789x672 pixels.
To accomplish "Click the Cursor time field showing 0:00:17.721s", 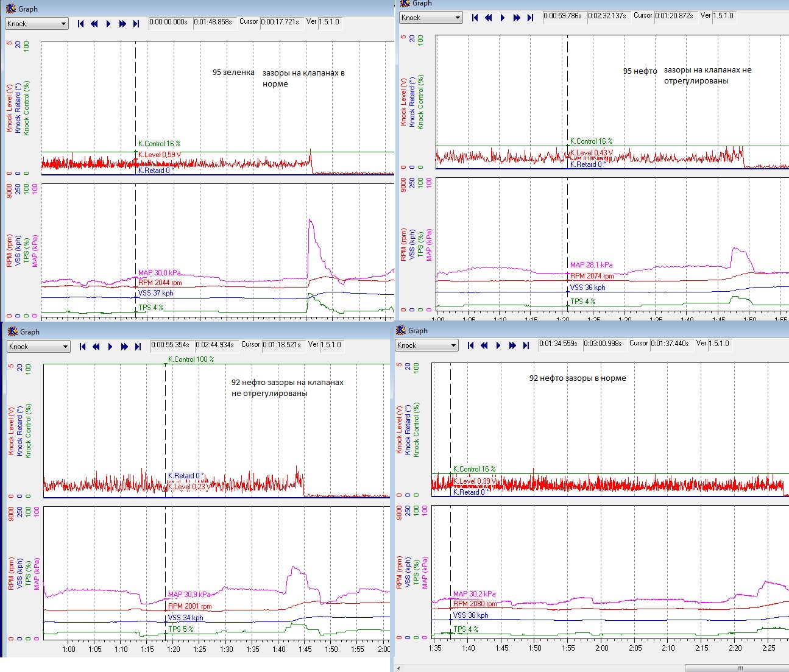I will [x=280, y=22].
